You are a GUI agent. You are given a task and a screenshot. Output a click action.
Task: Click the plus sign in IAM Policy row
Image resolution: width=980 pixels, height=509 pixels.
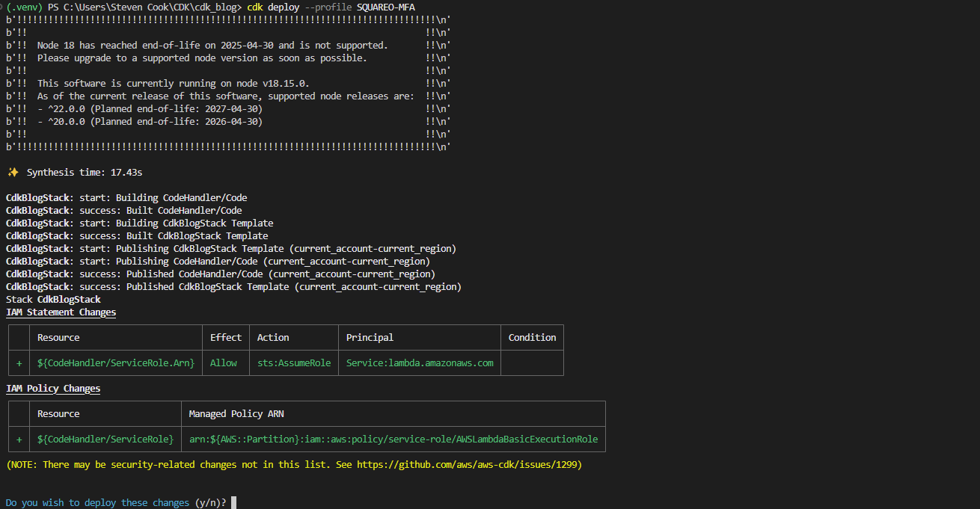point(19,439)
